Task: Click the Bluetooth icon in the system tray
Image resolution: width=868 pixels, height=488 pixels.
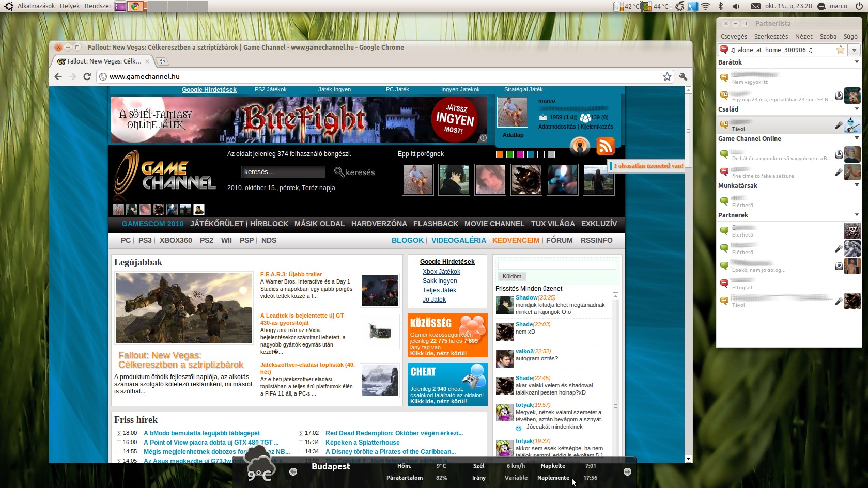Action: (721, 6)
